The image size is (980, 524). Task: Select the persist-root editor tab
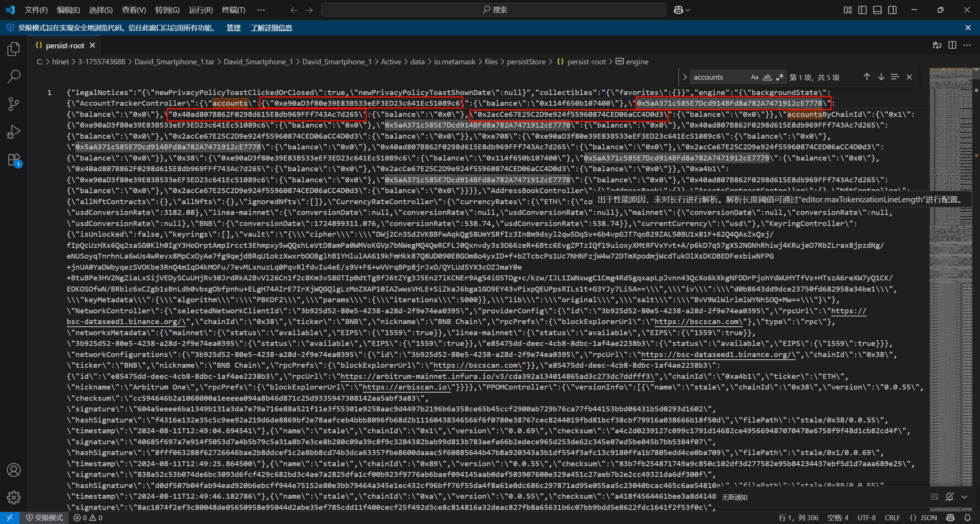[65, 46]
